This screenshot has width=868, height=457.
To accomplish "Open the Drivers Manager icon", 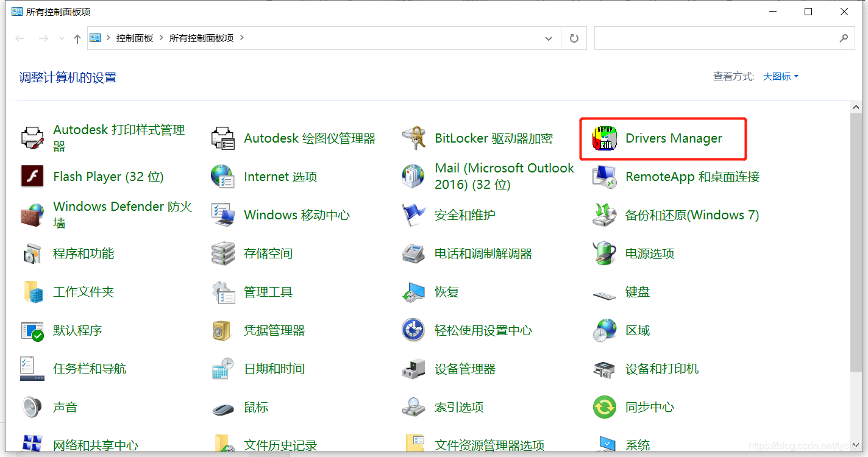I will pyautogui.click(x=605, y=138).
